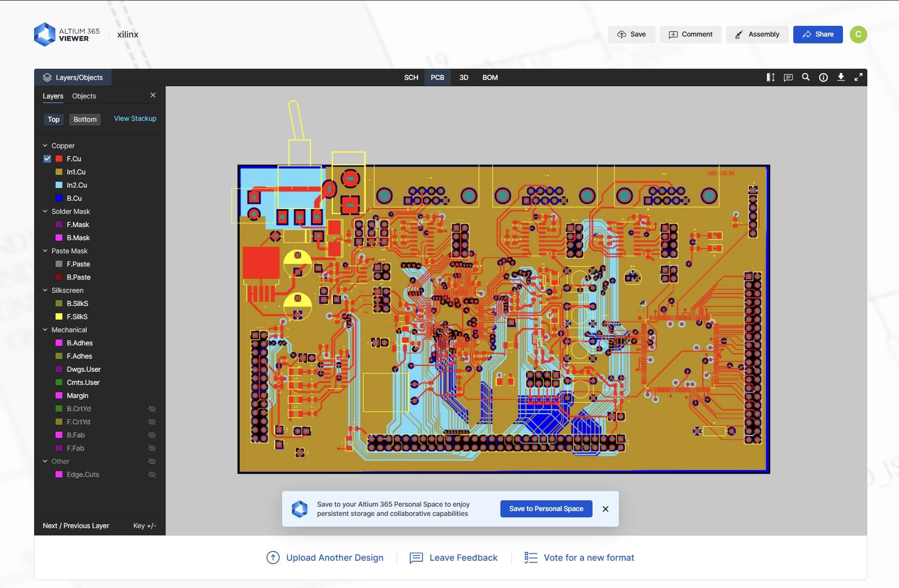Show the B.CrtYd layer
The image size is (899, 588).
[x=152, y=409]
